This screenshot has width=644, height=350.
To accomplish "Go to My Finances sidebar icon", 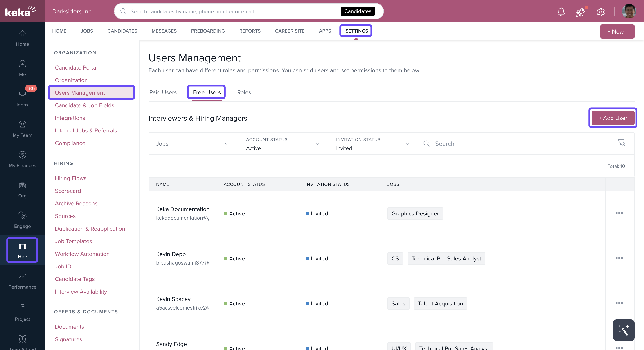I will pos(22,159).
